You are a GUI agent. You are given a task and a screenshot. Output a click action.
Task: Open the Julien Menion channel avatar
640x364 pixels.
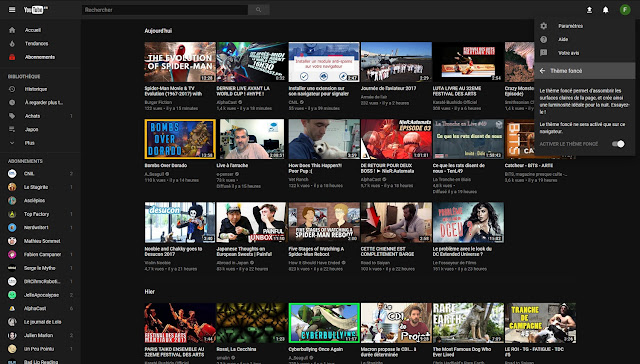point(12,335)
